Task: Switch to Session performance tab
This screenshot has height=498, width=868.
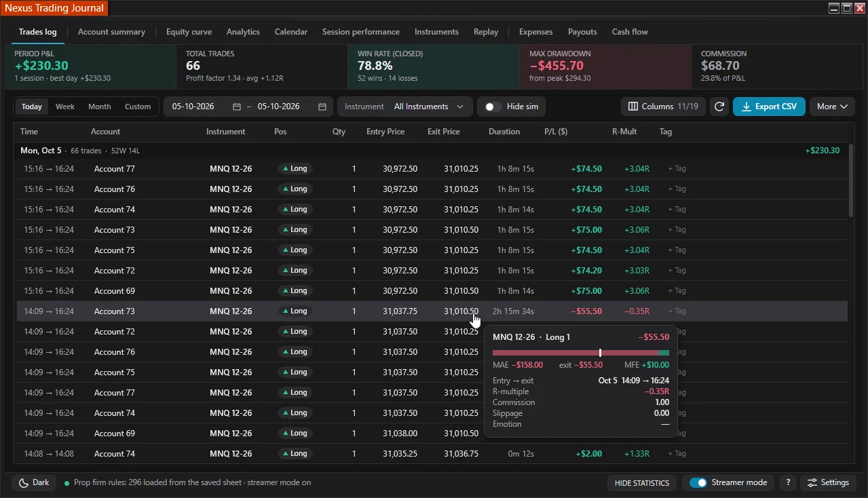Action: (360, 32)
